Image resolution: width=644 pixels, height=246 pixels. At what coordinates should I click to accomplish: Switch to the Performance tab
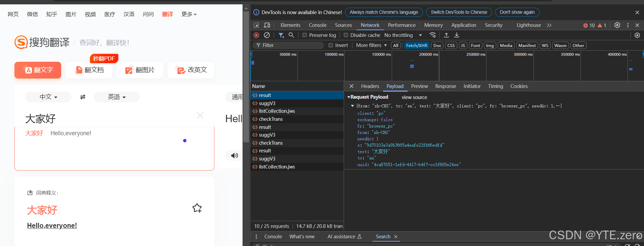[x=402, y=25]
